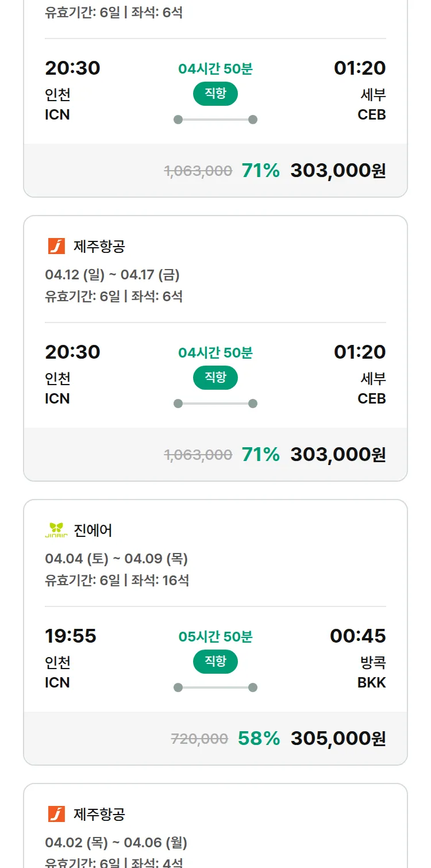Select the 303,000원 fare in the 04.12 card

point(338,454)
